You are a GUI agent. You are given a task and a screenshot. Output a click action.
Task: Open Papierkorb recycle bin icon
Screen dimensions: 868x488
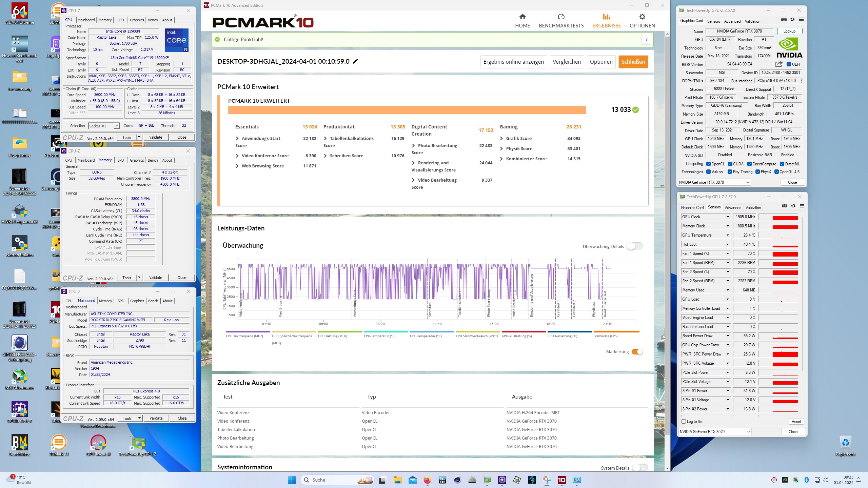[x=845, y=446]
